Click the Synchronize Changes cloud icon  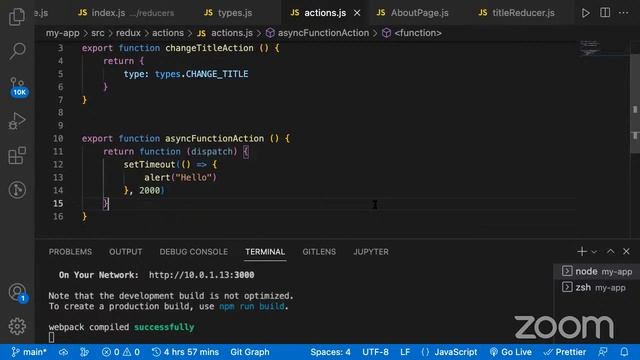click(63, 352)
